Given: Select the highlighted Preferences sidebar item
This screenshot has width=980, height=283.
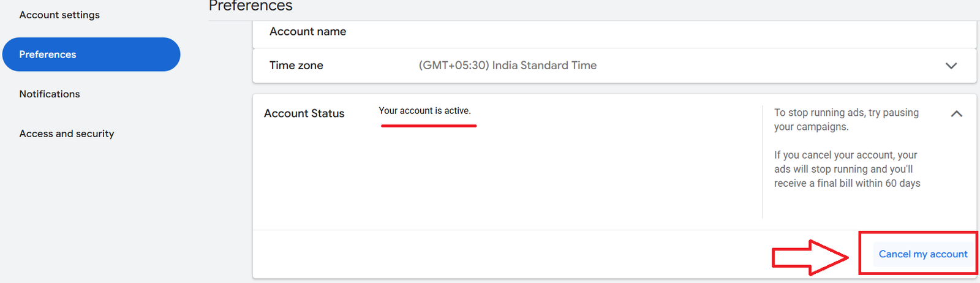Looking at the screenshot, I should 91,55.
